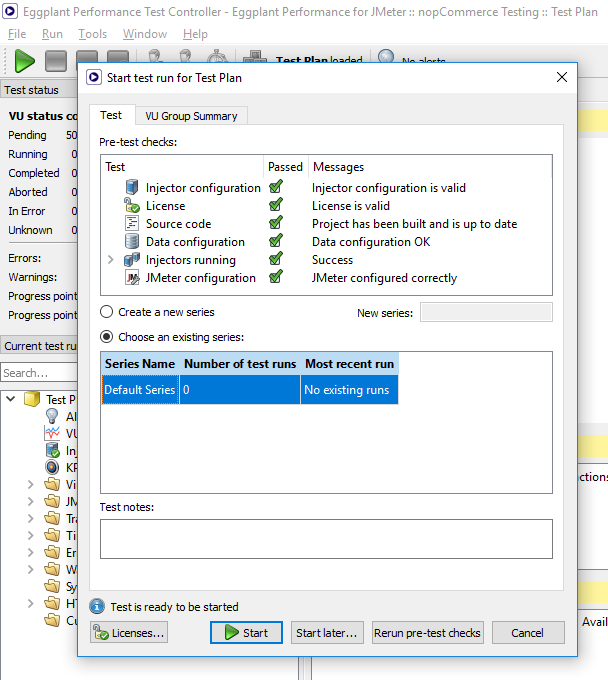This screenshot has height=680, width=608.
Task: Click the injector database icon in the tree
Action: click(x=52, y=450)
